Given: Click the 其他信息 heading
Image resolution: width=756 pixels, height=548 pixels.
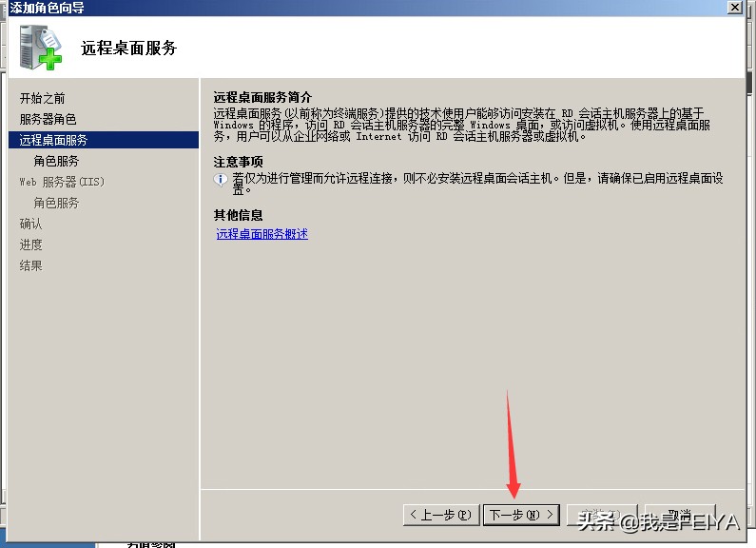Looking at the screenshot, I should click(238, 215).
